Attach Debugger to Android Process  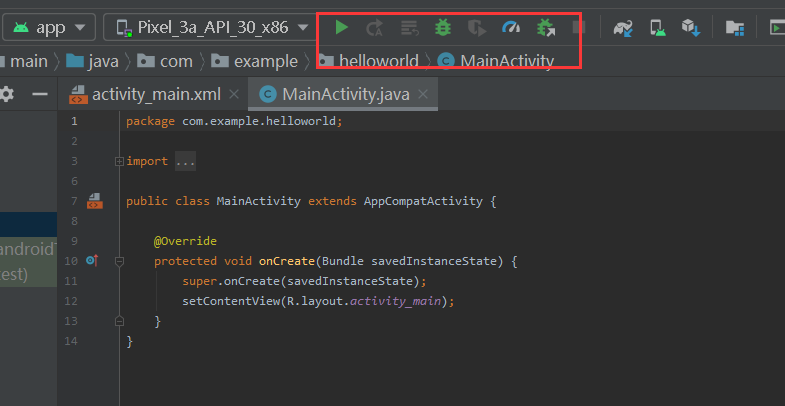click(546, 28)
